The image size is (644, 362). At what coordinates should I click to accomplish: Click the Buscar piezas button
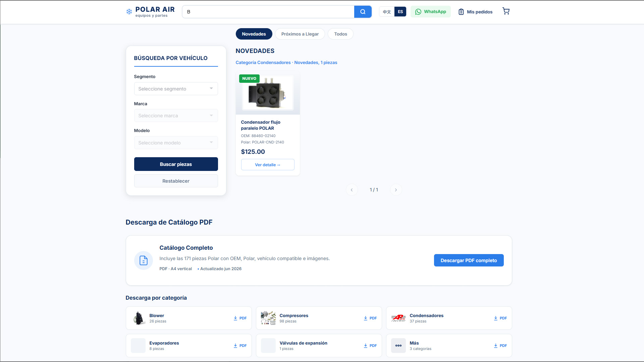[x=176, y=164]
